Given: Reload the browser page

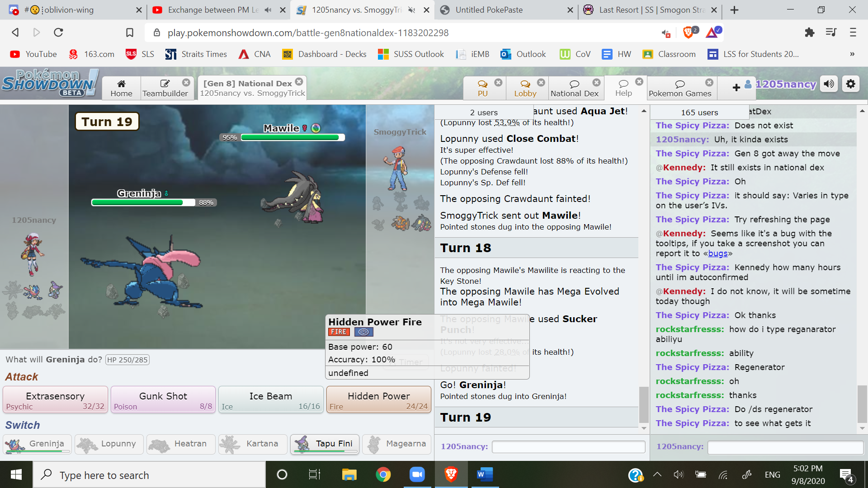Looking at the screenshot, I should 58,33.
